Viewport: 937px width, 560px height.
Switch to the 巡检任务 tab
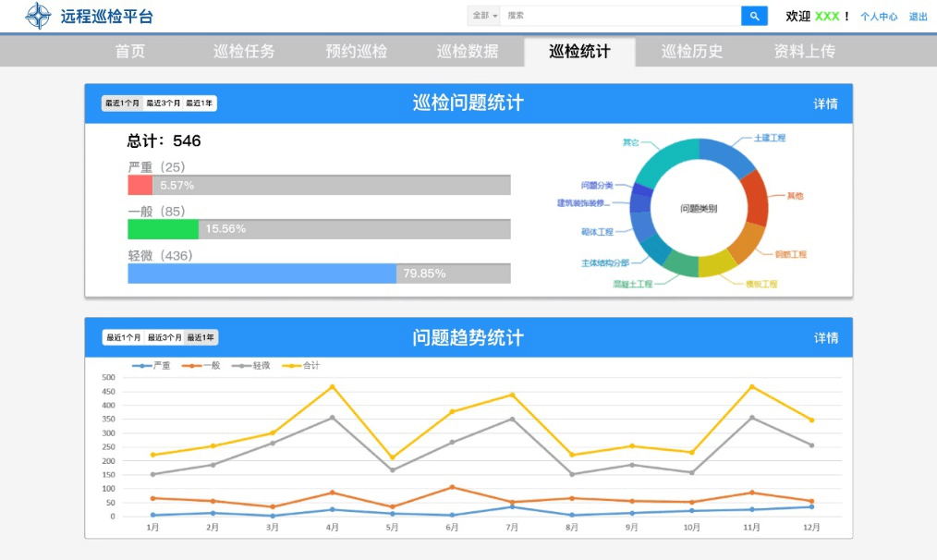coord(244,52)
